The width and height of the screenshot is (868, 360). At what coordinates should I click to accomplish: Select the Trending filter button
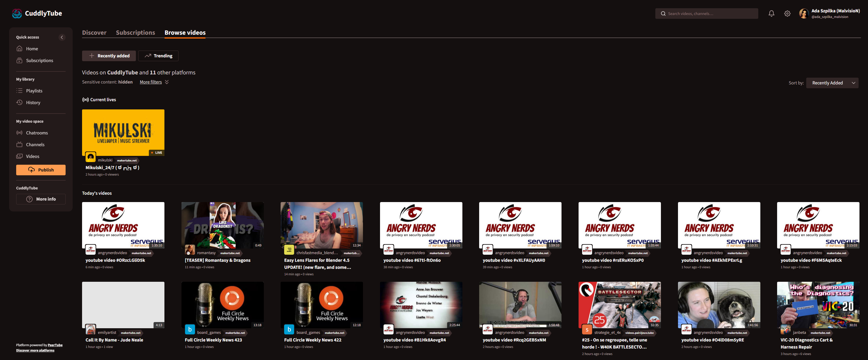[158, 56]
